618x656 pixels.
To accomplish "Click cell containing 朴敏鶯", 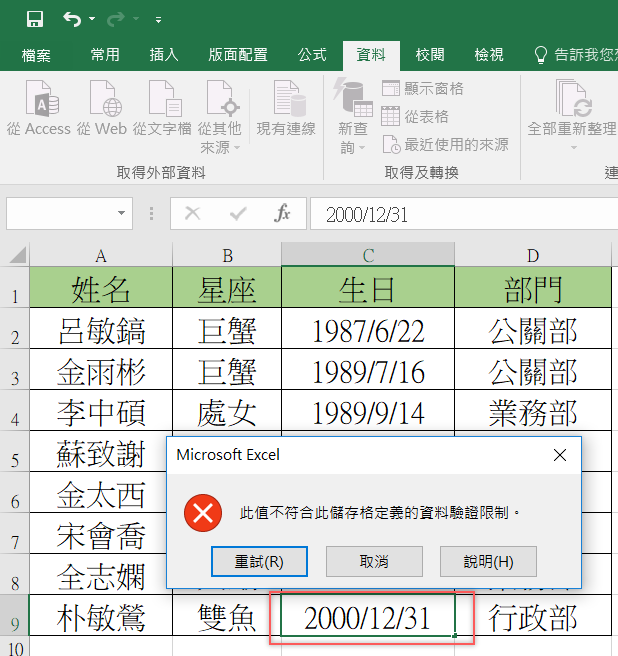I will click(101, 616).
